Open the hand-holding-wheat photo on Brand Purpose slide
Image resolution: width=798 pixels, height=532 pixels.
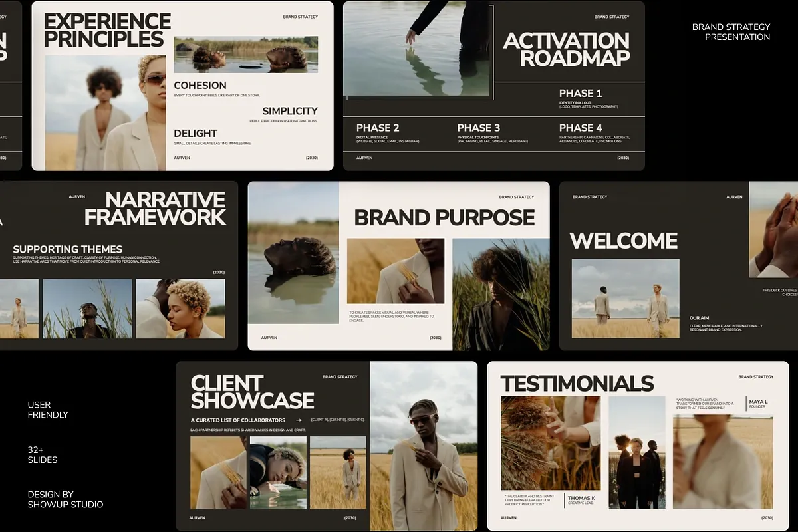[x=396, y=271]
